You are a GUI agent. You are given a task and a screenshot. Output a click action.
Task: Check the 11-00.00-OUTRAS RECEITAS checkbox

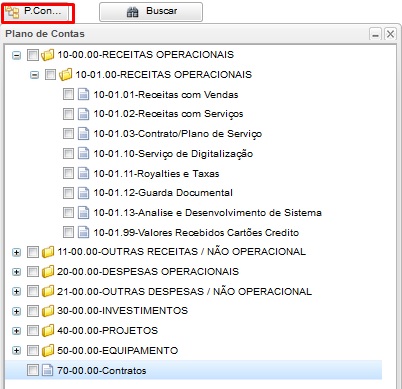[33, 252]
